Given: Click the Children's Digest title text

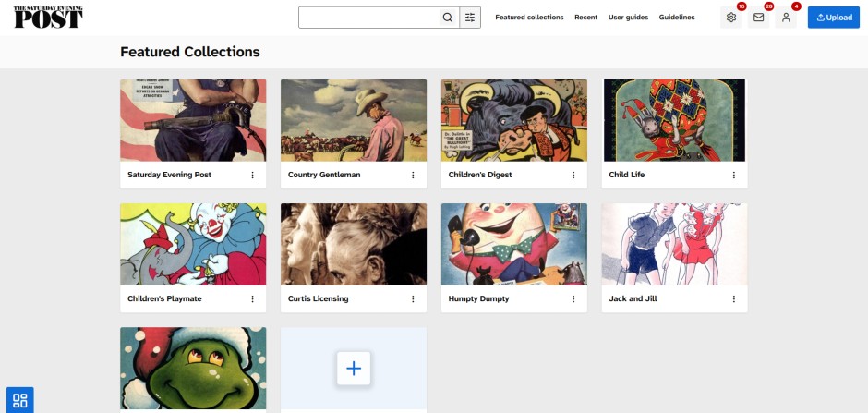Looking at the screenshot, I should [x=480, y=175].
